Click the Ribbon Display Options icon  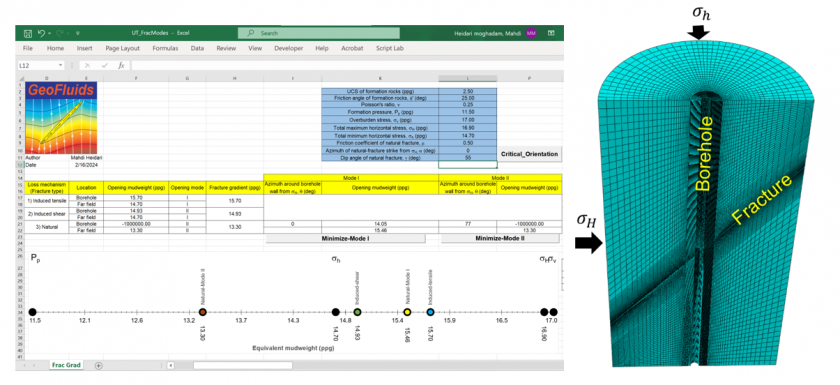pos(551,33)
